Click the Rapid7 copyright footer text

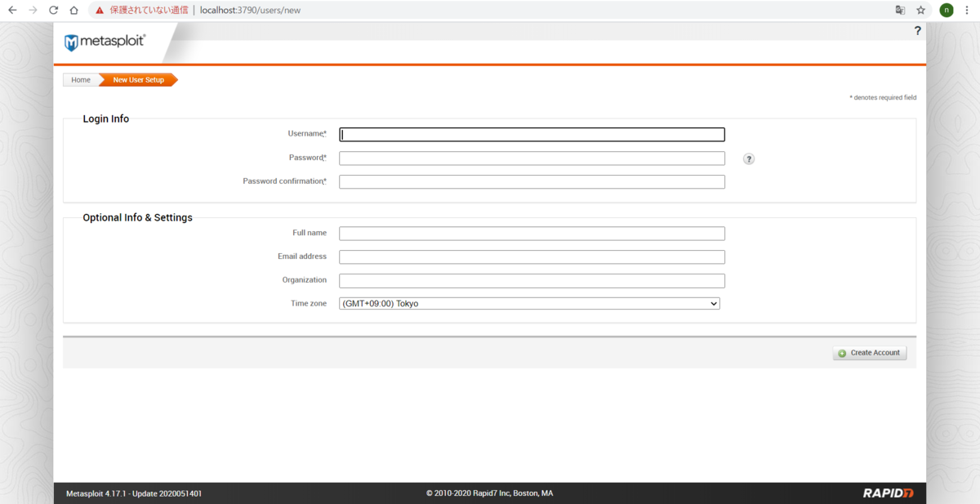[490, 493]
